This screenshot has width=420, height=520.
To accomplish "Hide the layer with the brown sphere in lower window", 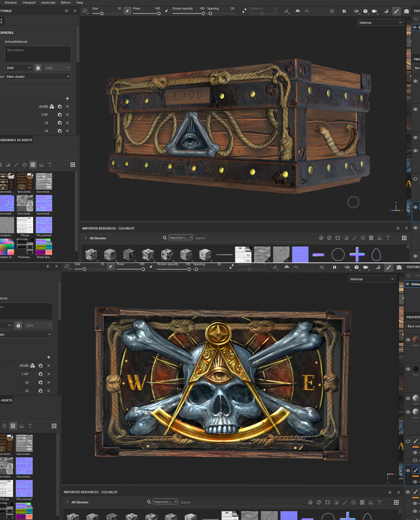I will coord(408,339).
